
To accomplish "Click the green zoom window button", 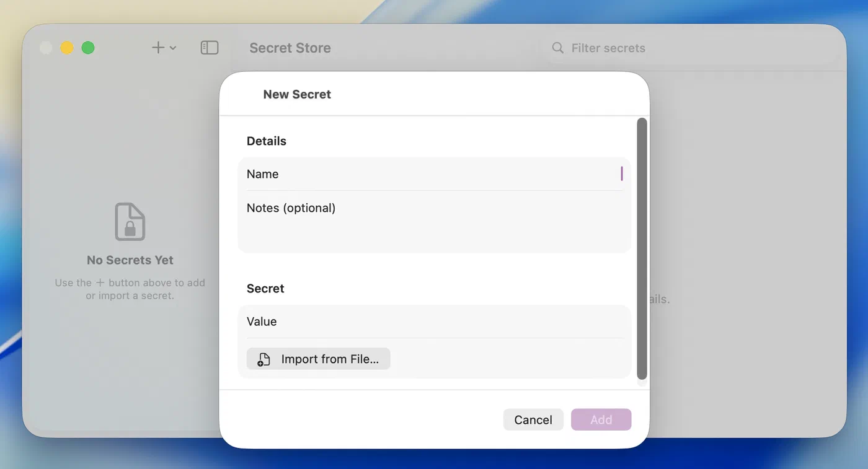I will click(88, 48).
